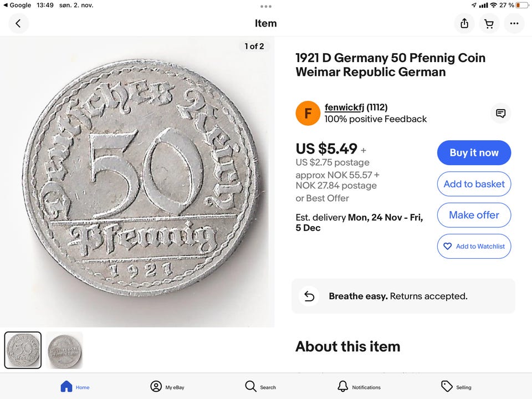
Task: Switch to the Selling tab
Action: [x=456, y=386]
